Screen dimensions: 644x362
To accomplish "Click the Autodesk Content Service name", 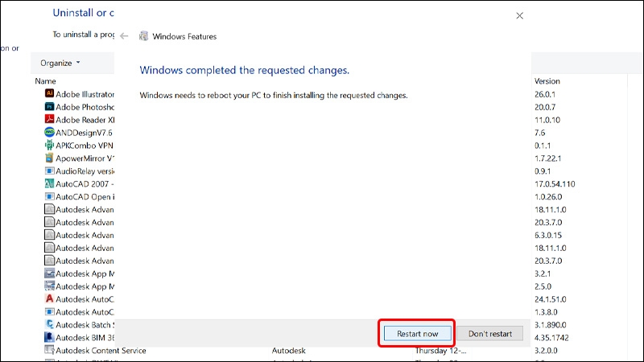I will [x=101, y=351].
